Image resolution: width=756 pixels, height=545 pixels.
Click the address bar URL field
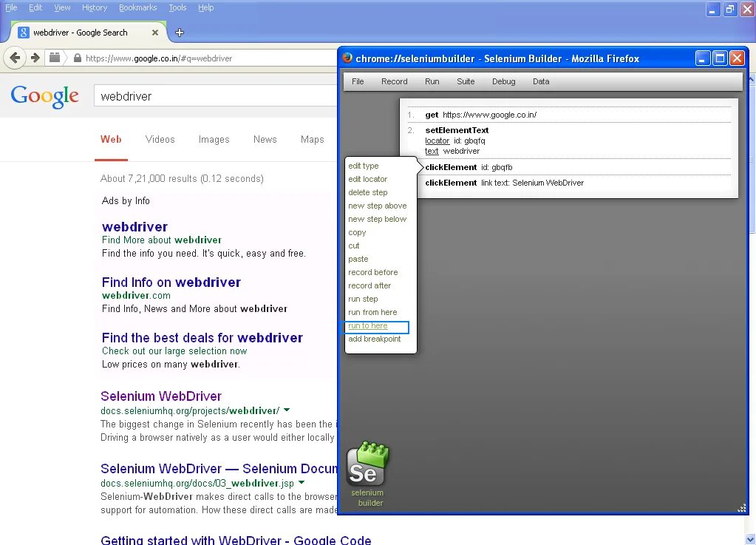click(210, 58)
